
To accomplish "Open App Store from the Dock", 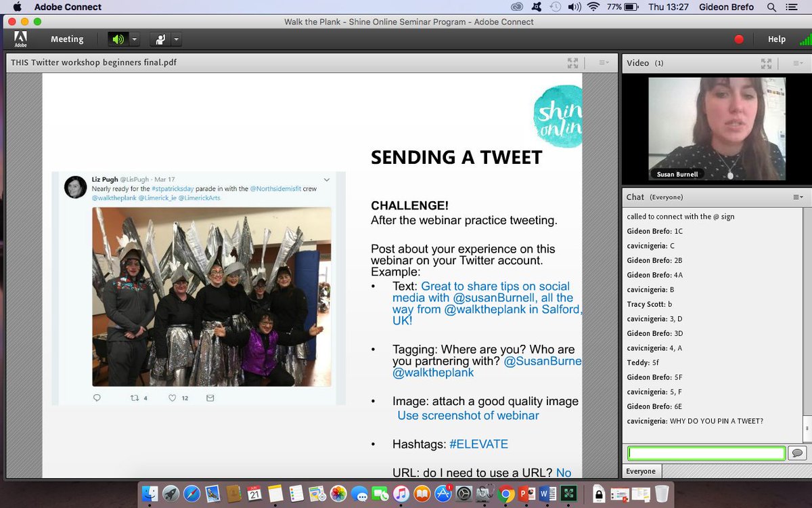I will [x=443, y=493].
